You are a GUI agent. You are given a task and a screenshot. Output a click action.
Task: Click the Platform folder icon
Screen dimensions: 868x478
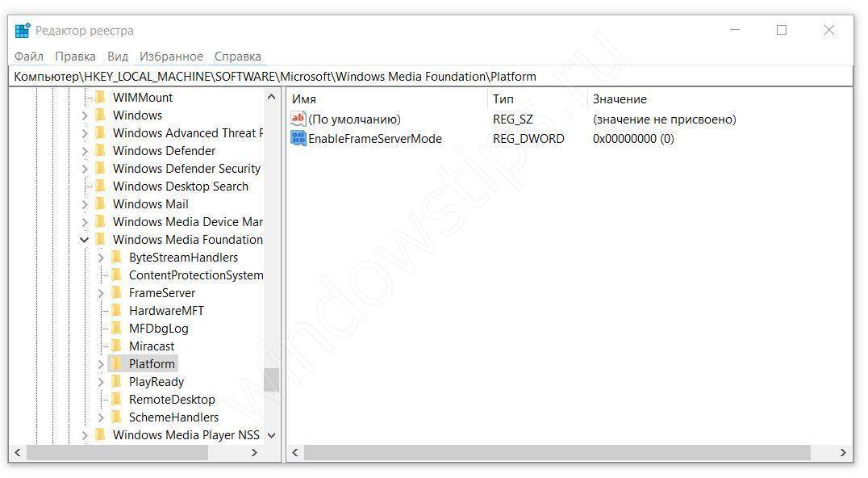click(x=116, y=363)
